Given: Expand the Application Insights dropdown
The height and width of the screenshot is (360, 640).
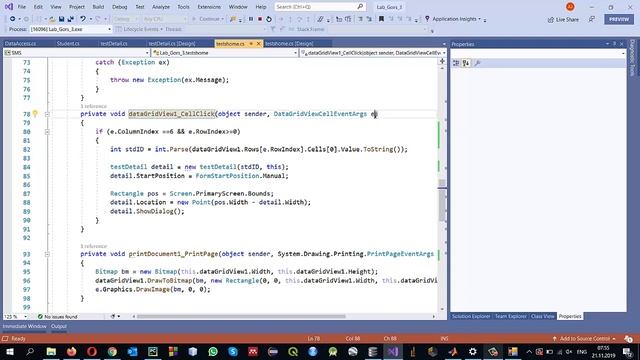Looking at the screenshot, I should [479, 19].
